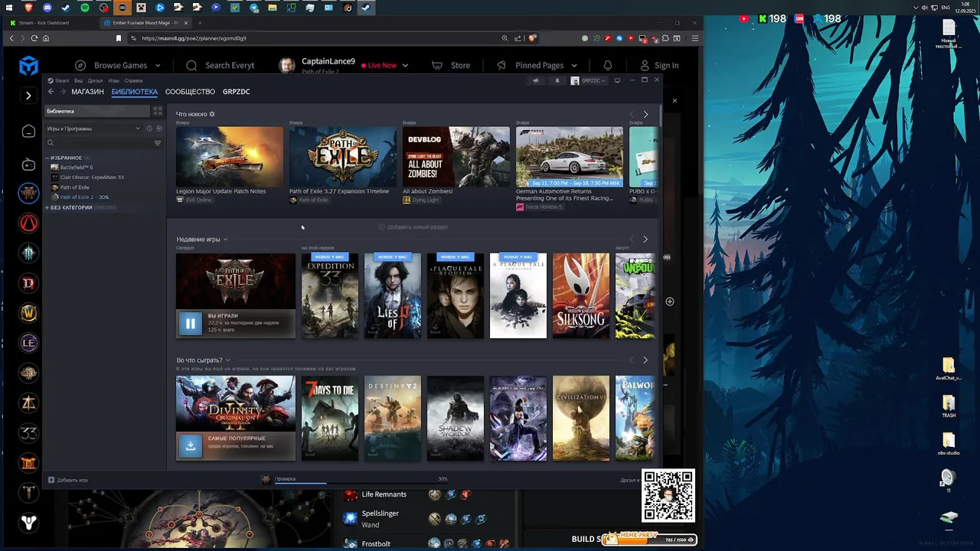Image resolution: width=980 pixels, height=551 pixels.
Task: Pause the Path of Exile 2 download
Action: (190, 323)
